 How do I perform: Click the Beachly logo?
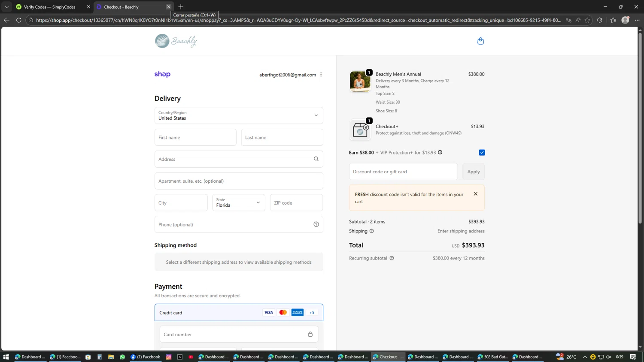pyautogui.click(x=176, y=41)
